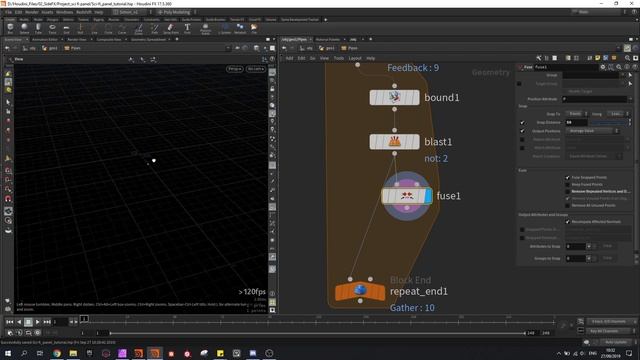This screenshot has height=360, width=640.
Task: Click the obj path button in viewport
Action: [29, 48]
